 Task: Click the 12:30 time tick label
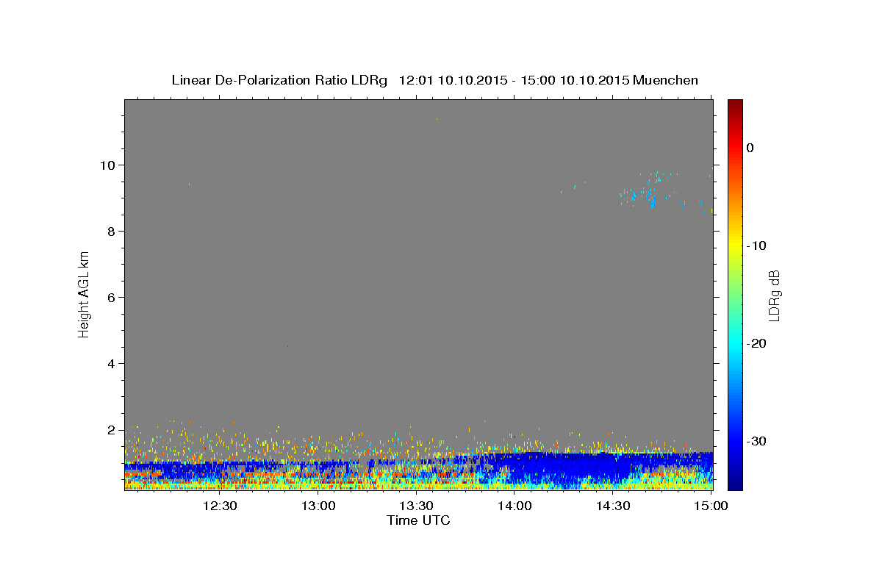[x=220, y=506]
